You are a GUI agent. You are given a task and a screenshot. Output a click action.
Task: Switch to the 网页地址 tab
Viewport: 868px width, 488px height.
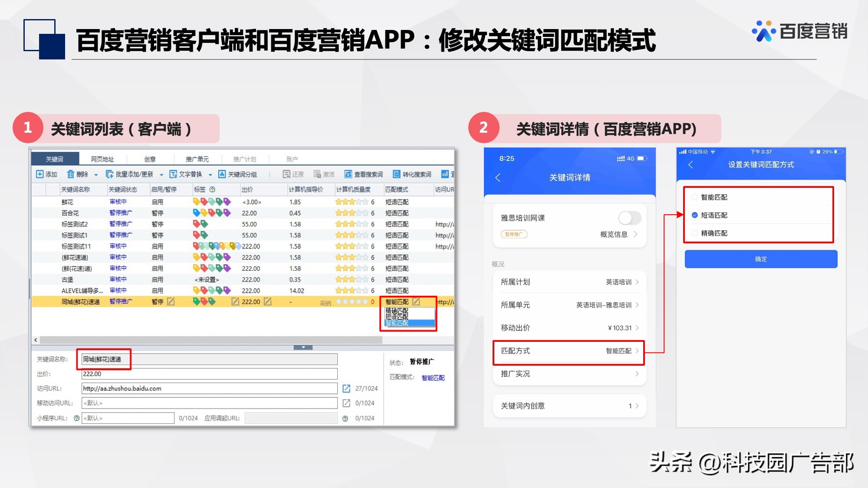click(103, 158)
